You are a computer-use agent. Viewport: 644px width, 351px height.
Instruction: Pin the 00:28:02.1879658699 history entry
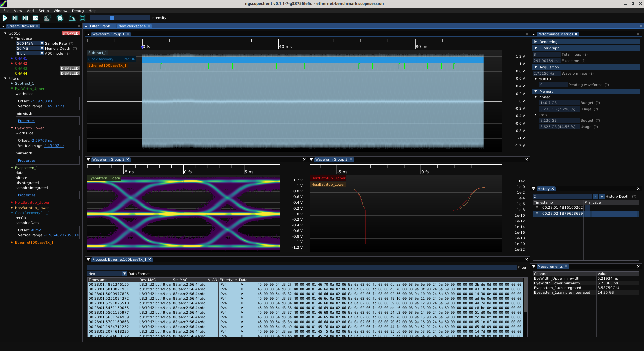(587, 214)
